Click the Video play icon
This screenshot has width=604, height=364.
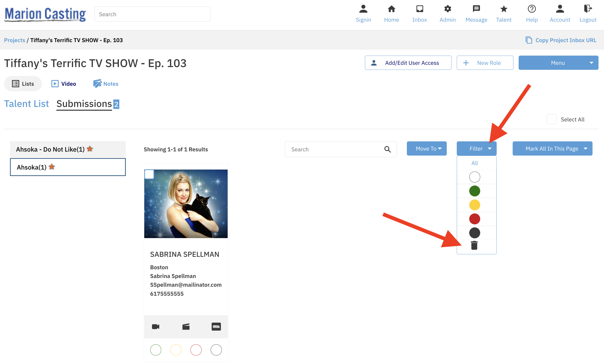[55, 84]
